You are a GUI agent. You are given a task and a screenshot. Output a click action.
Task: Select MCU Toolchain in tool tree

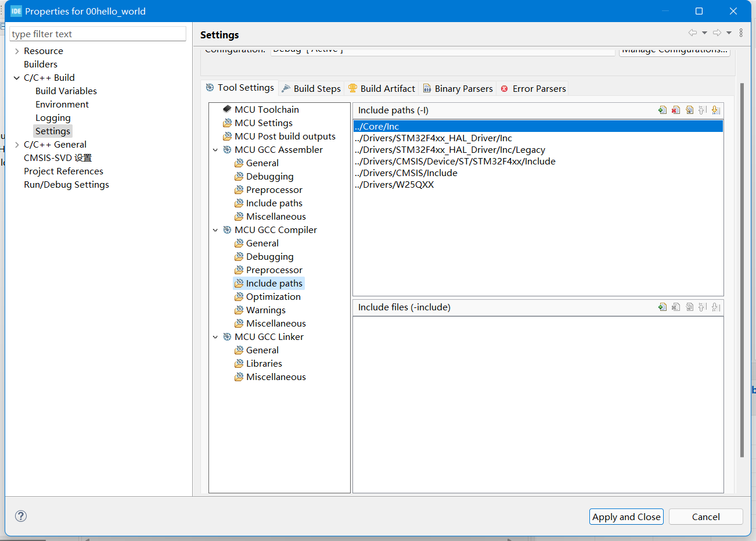(267, 109)
